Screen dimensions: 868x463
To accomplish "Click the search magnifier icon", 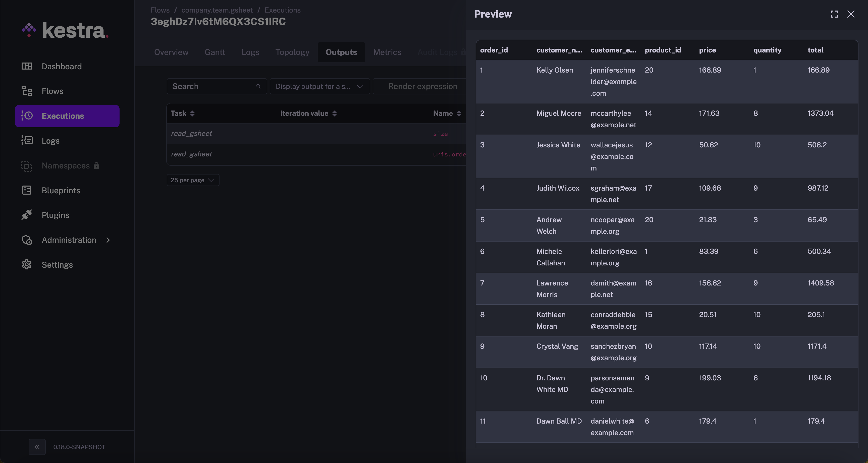I will (x=258, y=86).
